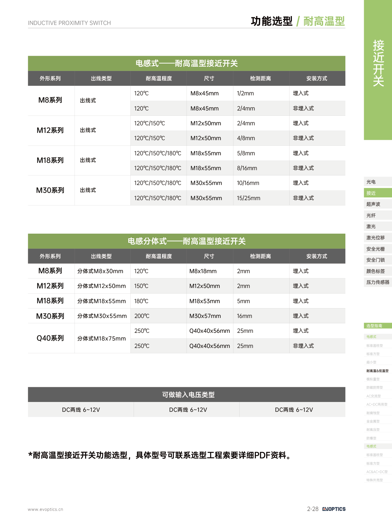Click the page number 2-28
This screenshot has width=392, height=532.
pos(313,509)
